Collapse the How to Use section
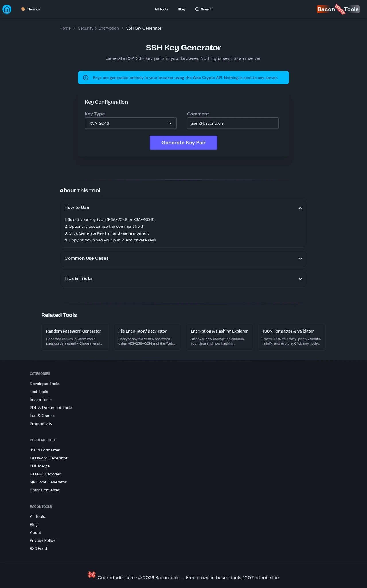 click(300, 208)
